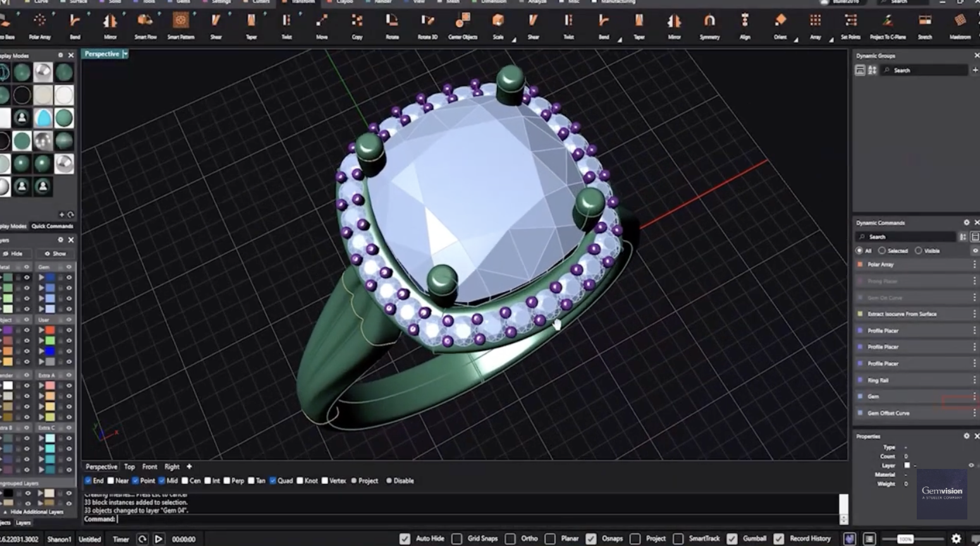The image size is (980, 546).
Task: Open Dynamic Commands panel settings gear
Action: pyautogui.click(x=966, y=222)
